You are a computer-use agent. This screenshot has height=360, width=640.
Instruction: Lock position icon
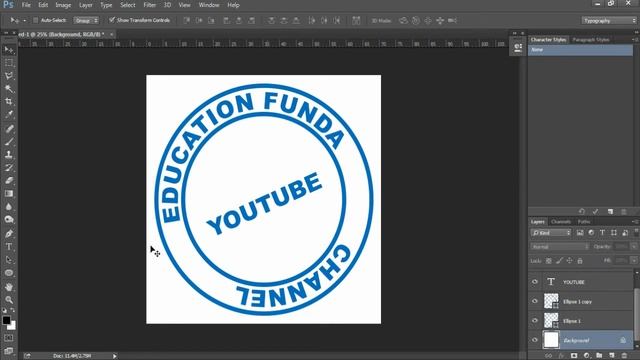click(569, 261)
